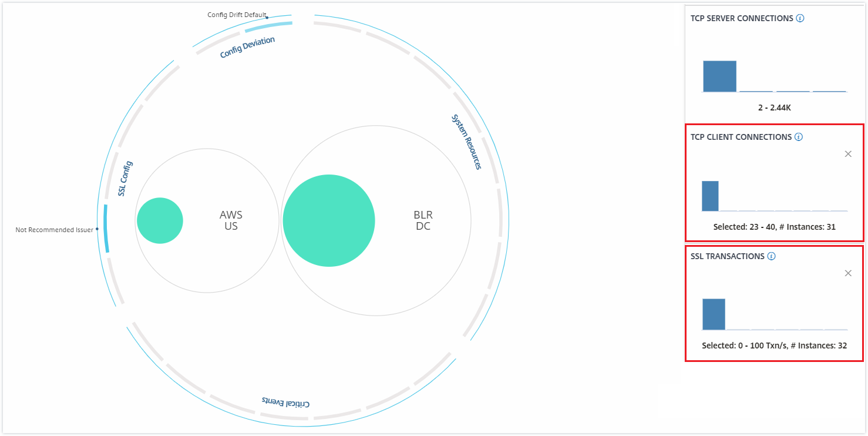Select the tall bar in SSL Transactions histogram

coord(714,314)
